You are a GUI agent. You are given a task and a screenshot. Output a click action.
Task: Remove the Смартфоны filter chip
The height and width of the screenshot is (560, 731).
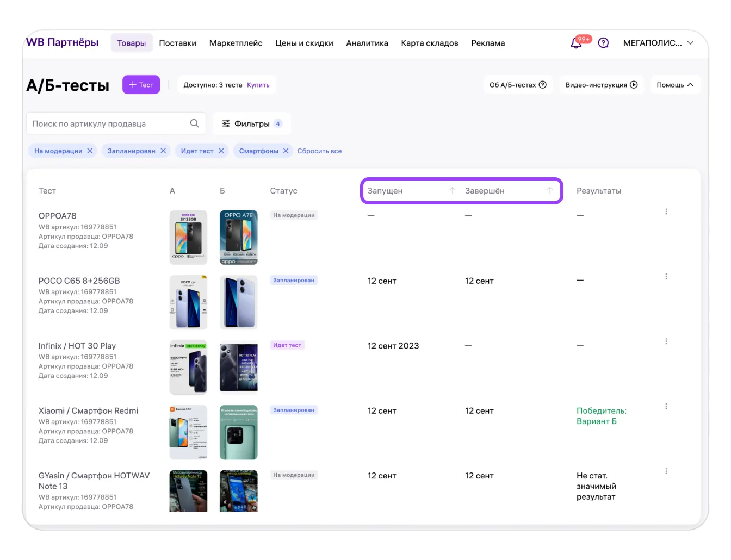point(286,151)
